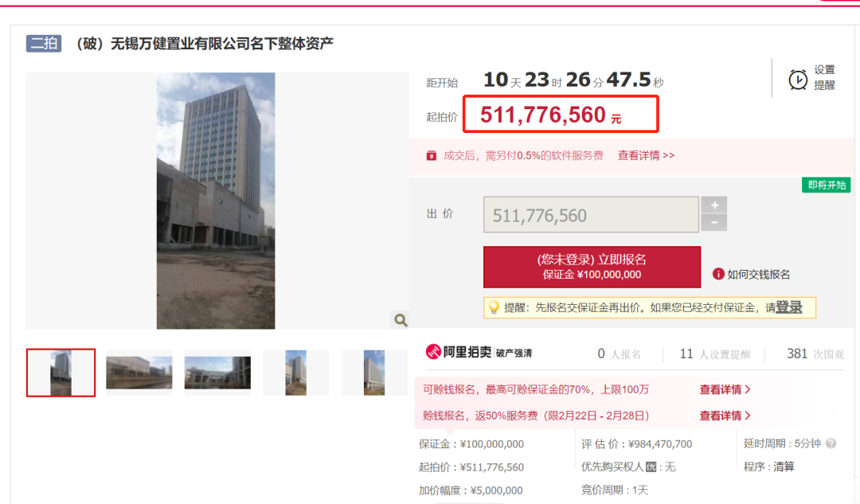860x504 pixels.
Task: Click the alarm clock reminder icon
Action: coord(797,80)
